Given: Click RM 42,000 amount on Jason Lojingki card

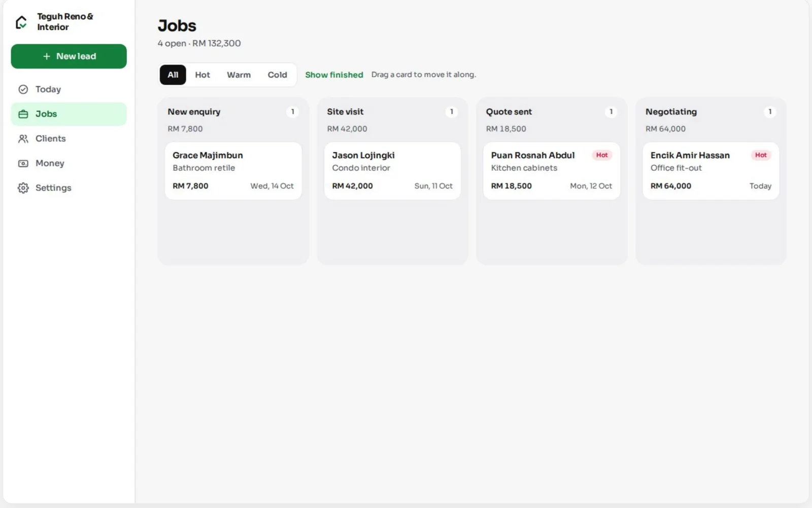Looking at the screenshot, I should (352, 186).
